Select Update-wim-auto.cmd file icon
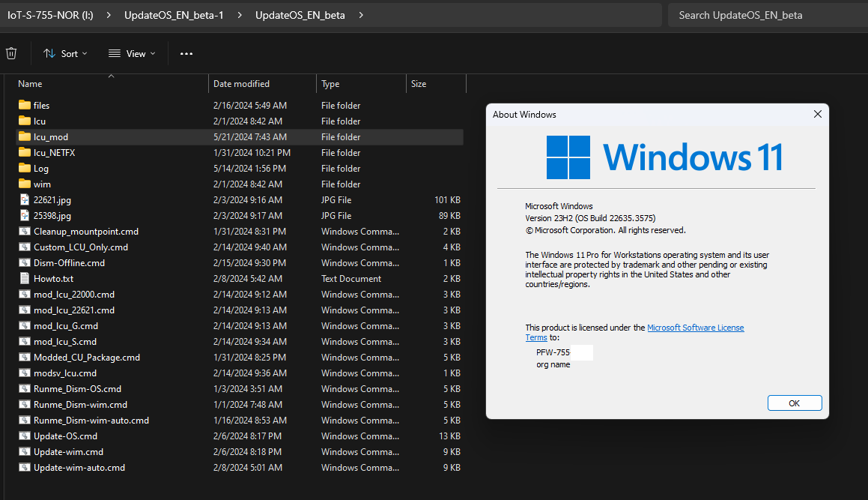The width and height of the screenshot is (868, 500). tap(25, 467)
